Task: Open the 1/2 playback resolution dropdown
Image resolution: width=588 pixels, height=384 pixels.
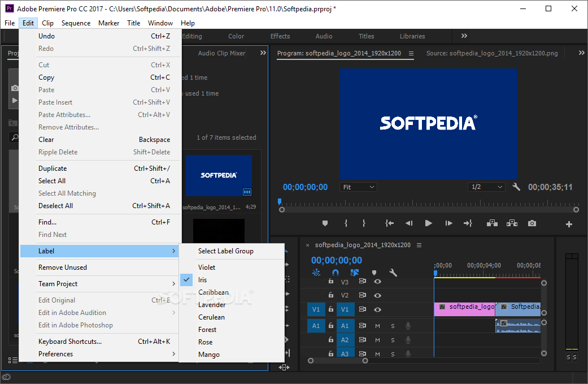Action: (x=486, y=187)
